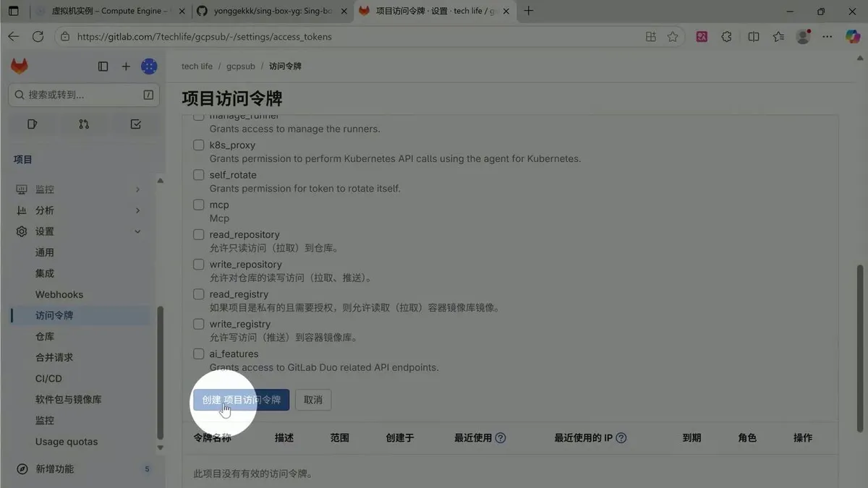Click the blue user avatar in sidebar

(x=149, y=65)
